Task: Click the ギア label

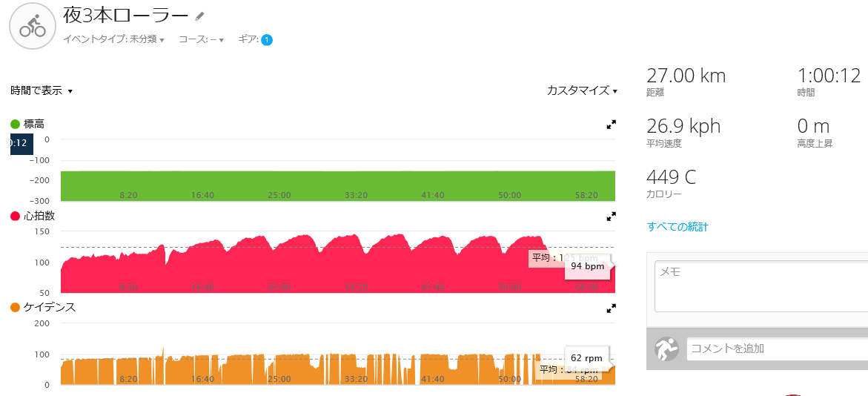Action: coord(248,40)
